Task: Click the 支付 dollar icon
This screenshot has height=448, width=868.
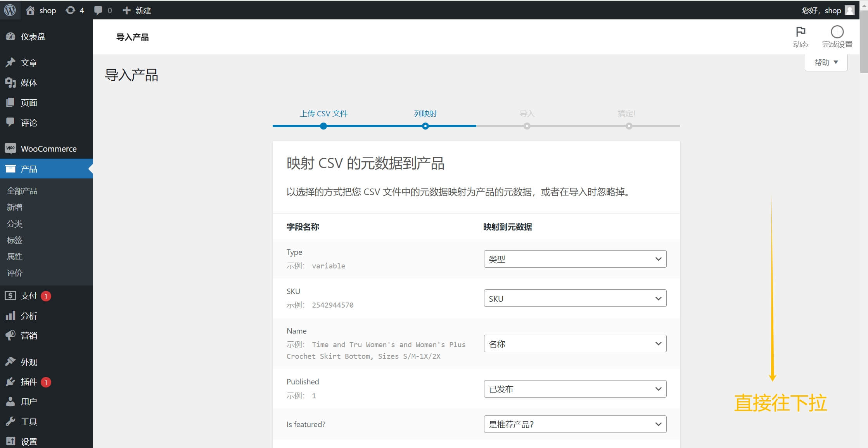Action: click(x=10, y=296)
